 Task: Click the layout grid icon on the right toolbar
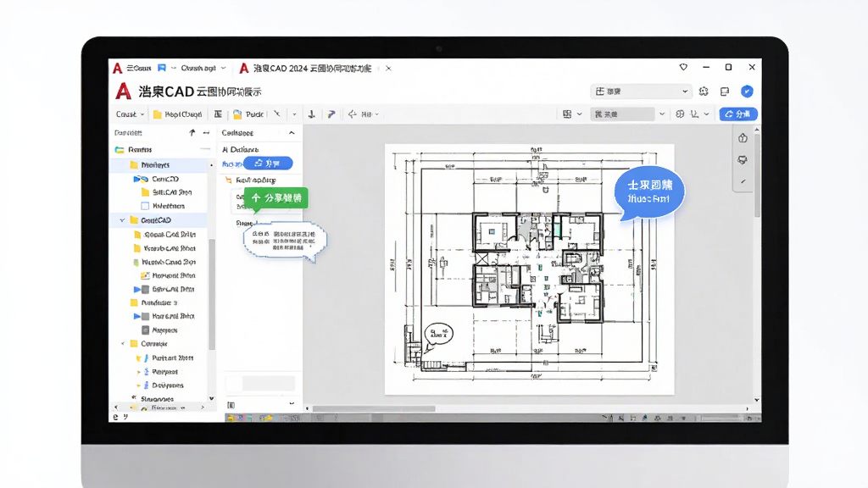(x=567, y=114)
